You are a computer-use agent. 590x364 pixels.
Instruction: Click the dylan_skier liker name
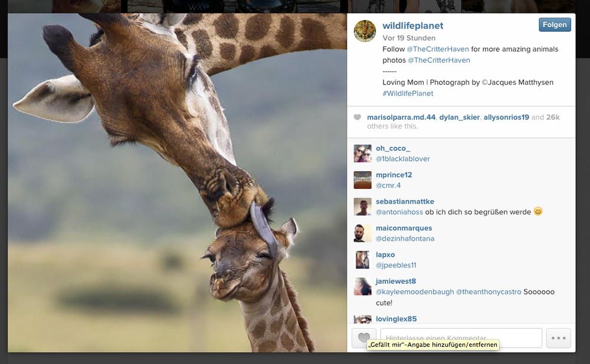459,117
